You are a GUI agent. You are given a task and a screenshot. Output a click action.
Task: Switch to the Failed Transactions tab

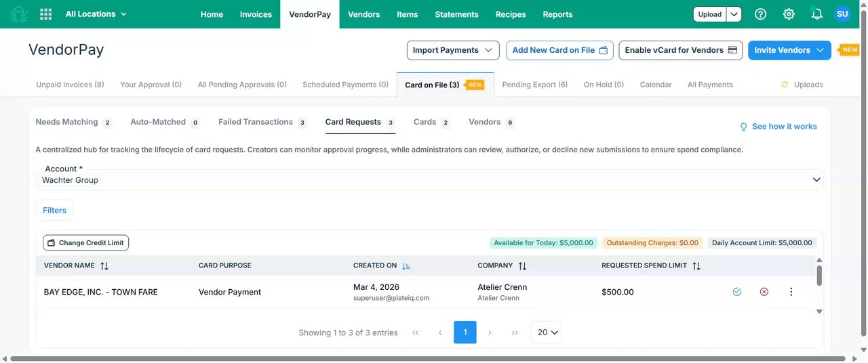(256, 122)
